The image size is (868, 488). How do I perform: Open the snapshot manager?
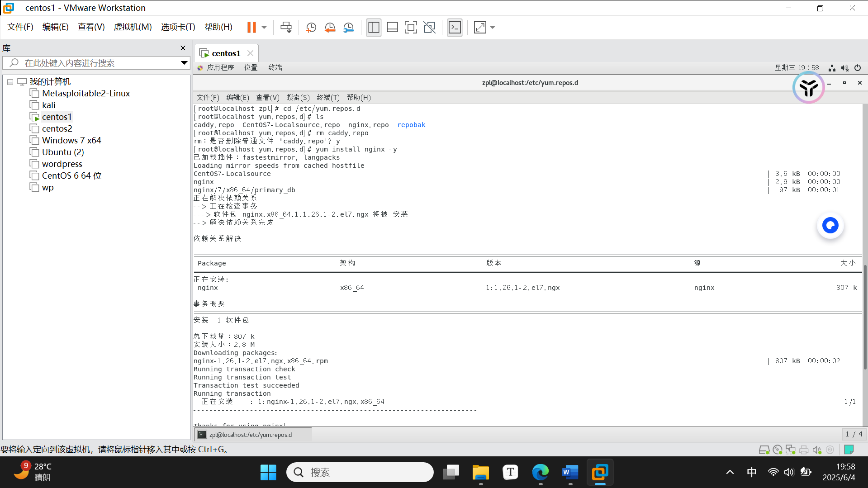point(348,28)
